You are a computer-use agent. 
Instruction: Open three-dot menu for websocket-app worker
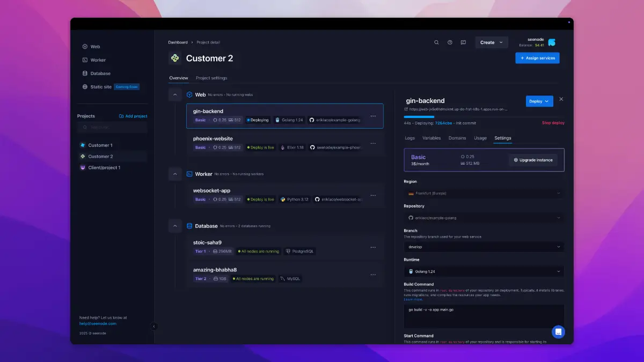pos(373,195)
